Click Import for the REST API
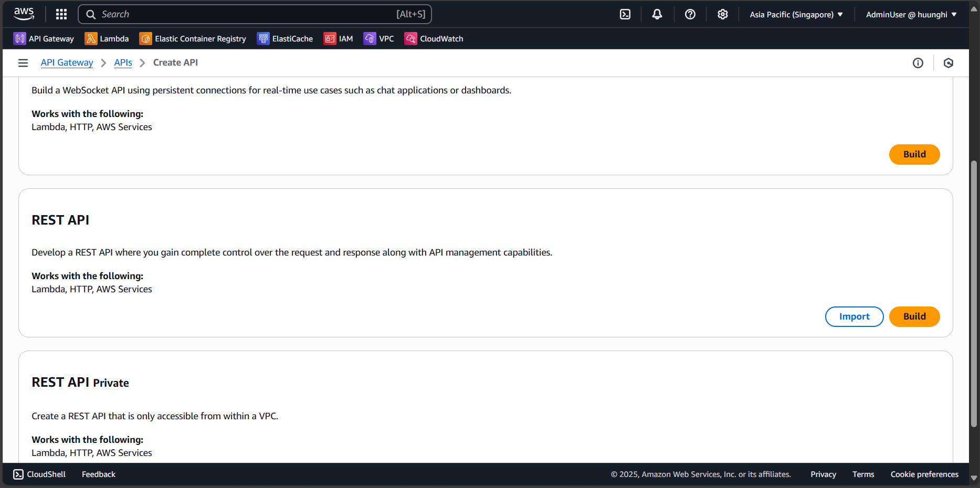The height and width of the screenshot is (488, 980). [855, 316]
